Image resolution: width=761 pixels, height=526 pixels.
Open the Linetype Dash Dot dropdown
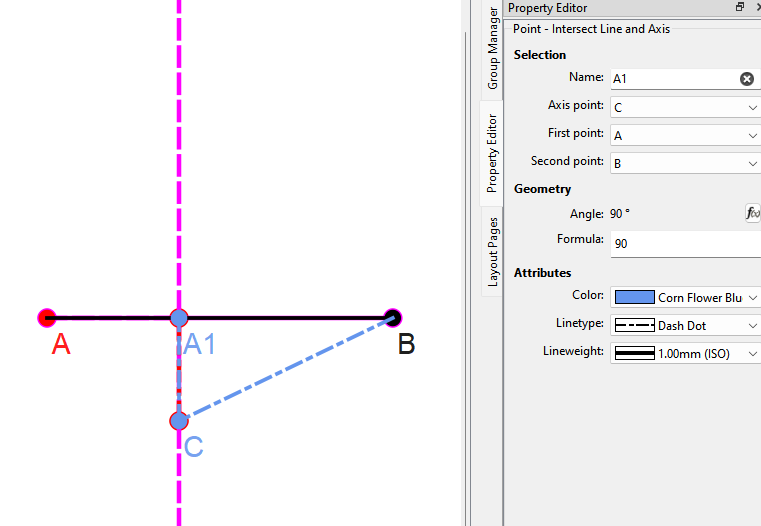click(x=685, y=326)
